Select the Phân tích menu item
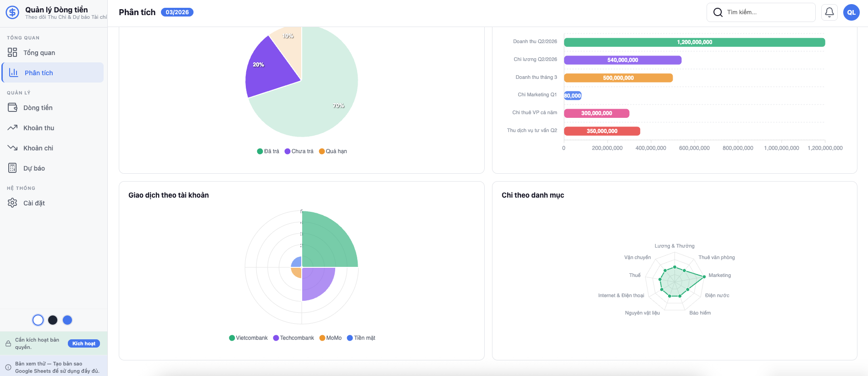Image resolution: width=868 pixels, height=376 pixels. click(x=53, y=73)
